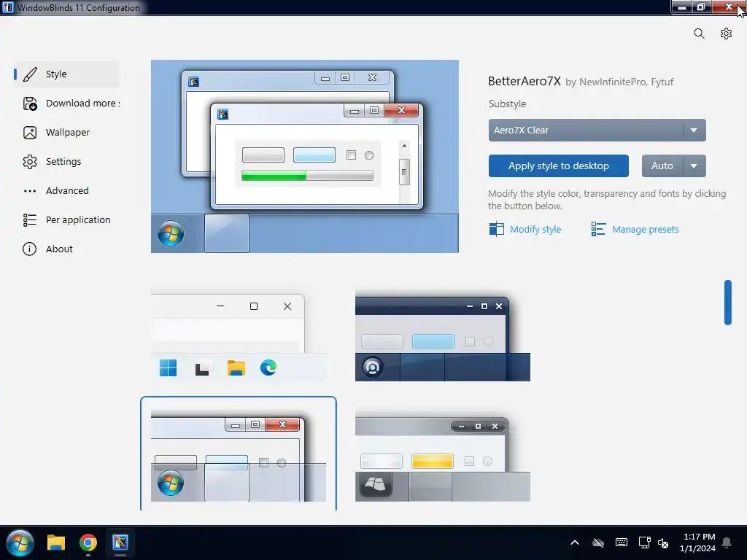Click the author text NewInfinitePro, Fytuf
747x560 pixels.
(627, 82)
